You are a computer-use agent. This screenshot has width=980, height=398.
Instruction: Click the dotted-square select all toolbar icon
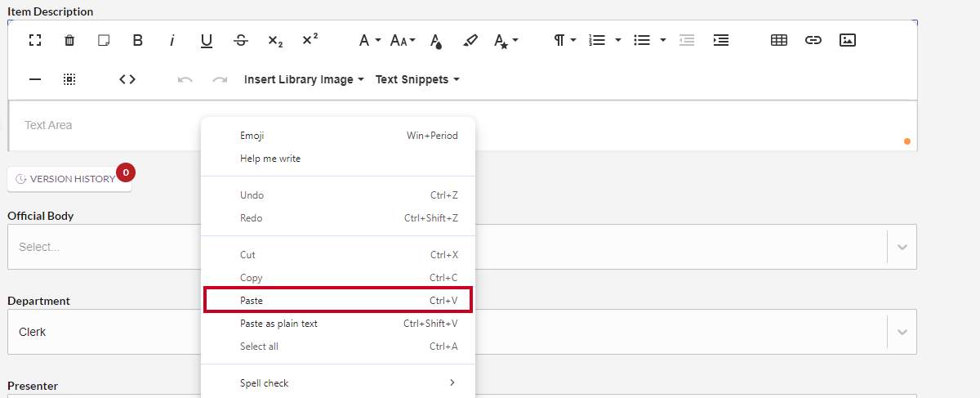point(69,79)
